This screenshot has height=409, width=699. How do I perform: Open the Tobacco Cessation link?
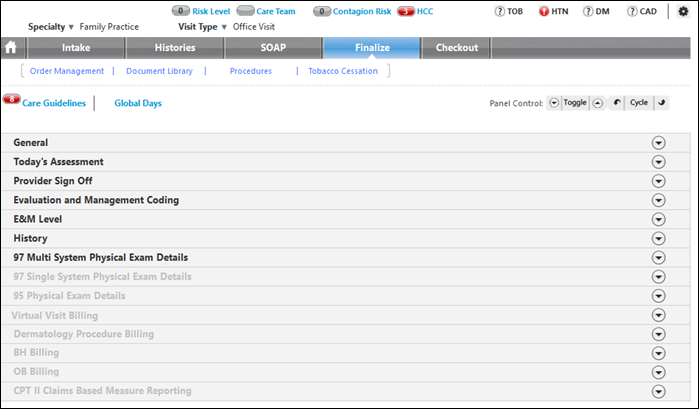(x=343, y=71)
